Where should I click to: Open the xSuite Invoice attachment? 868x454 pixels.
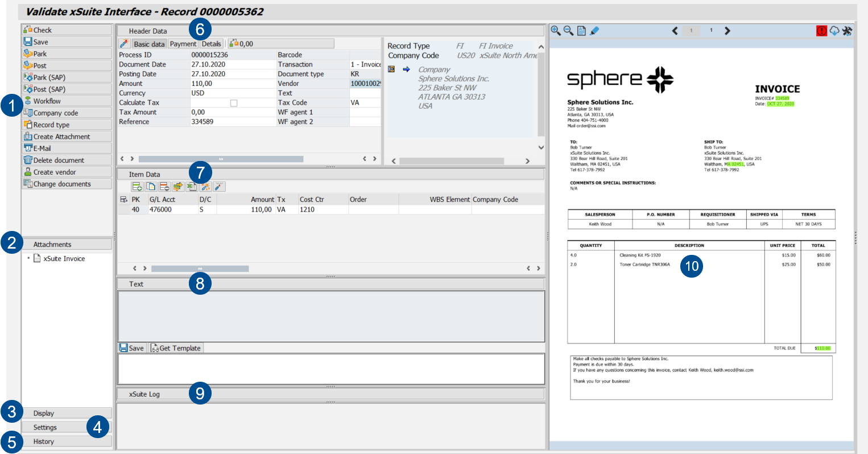[64, 259]
